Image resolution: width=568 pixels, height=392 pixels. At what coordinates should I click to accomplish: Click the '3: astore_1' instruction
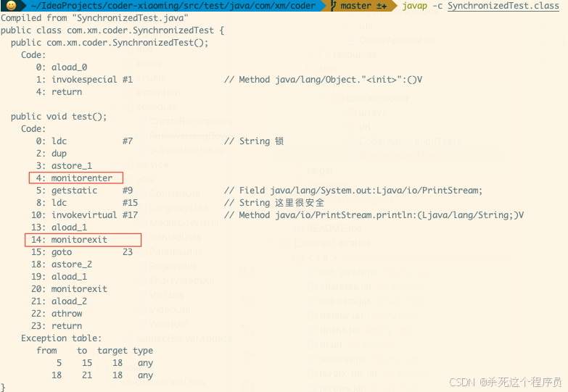coord(64,166)
